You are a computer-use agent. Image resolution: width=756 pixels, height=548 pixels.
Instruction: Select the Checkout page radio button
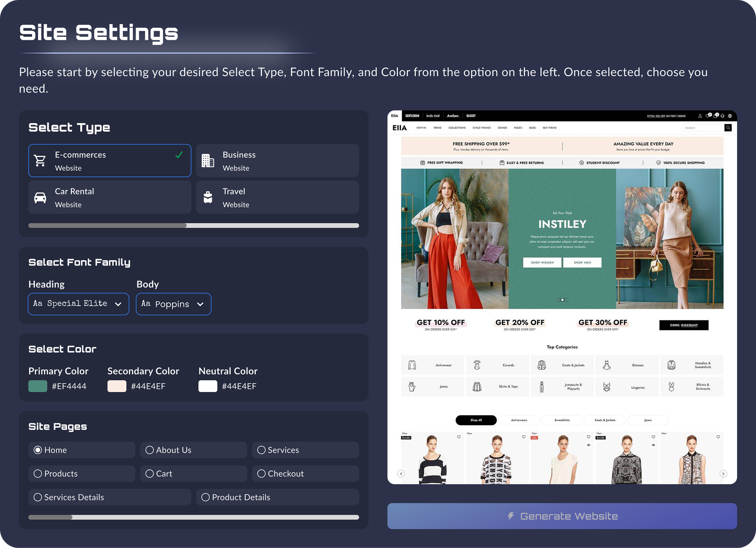coord(261,473)
